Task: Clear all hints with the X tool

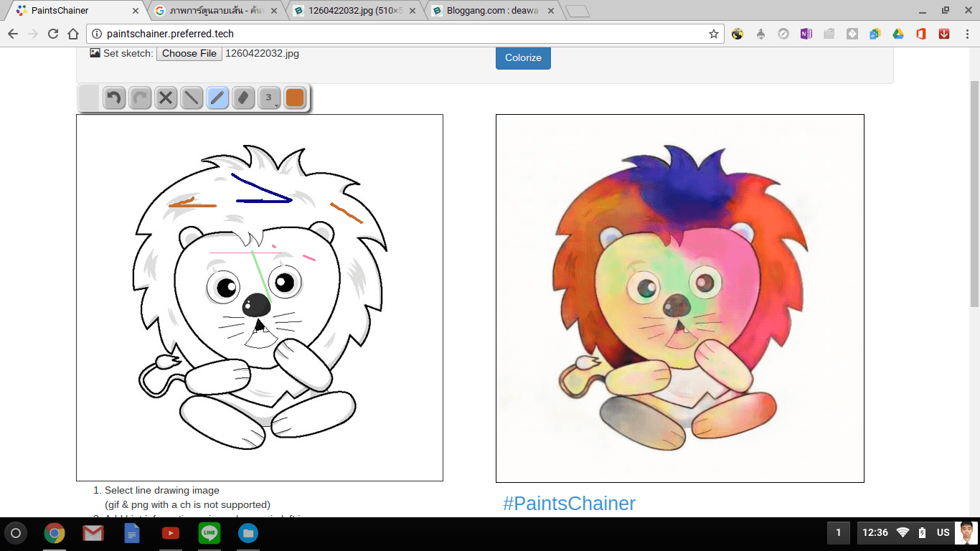Action: pos(166,98)
